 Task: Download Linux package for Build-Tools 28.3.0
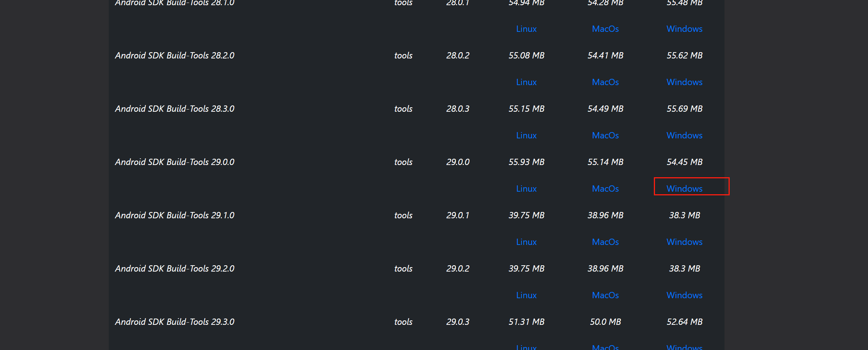(x=526, y=135)
